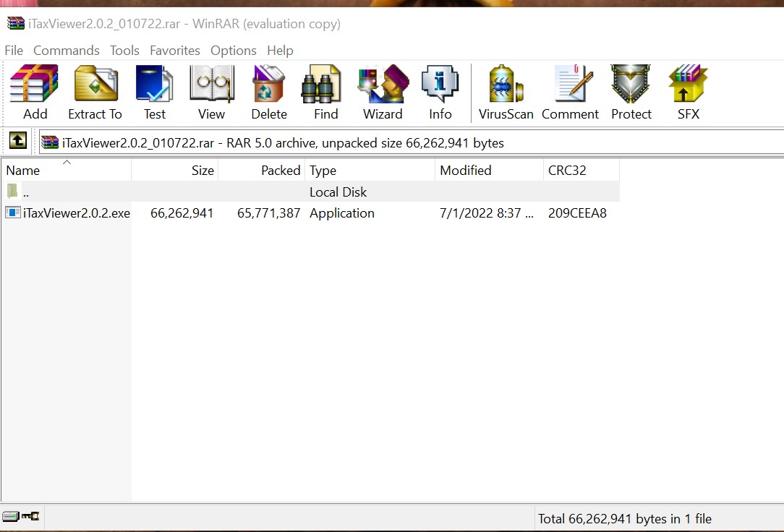Sort by the Size column header
Image resolution: width=784 pixels, height=532 pixels.
click(174, 171)
